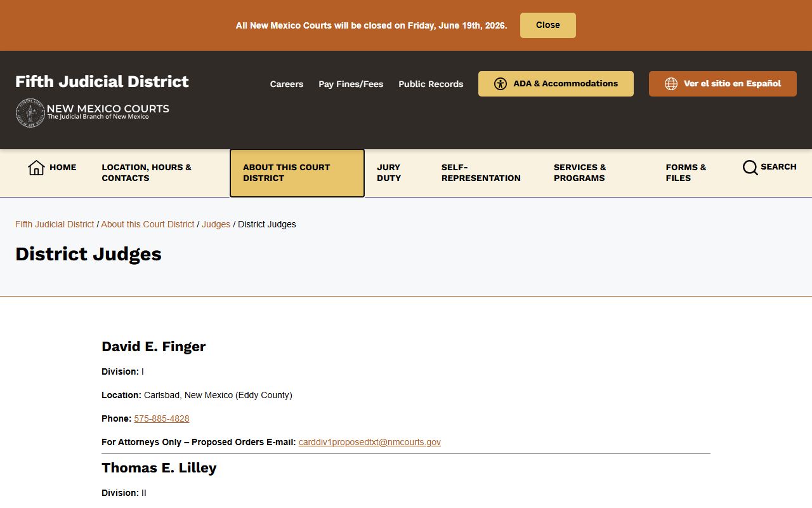812x508 pixels.
Task: Open Services & Programs menu
Action: pos(580,173)
